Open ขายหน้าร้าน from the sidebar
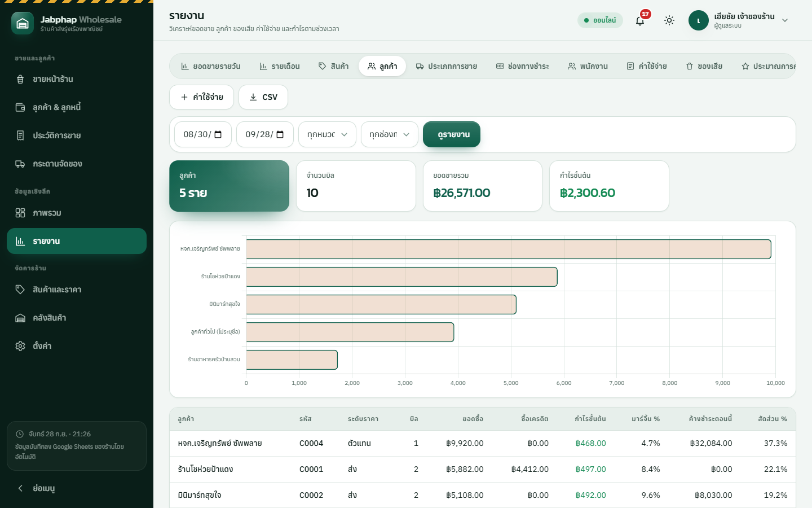Screen dimensions: 812x508 click(77, 79)
